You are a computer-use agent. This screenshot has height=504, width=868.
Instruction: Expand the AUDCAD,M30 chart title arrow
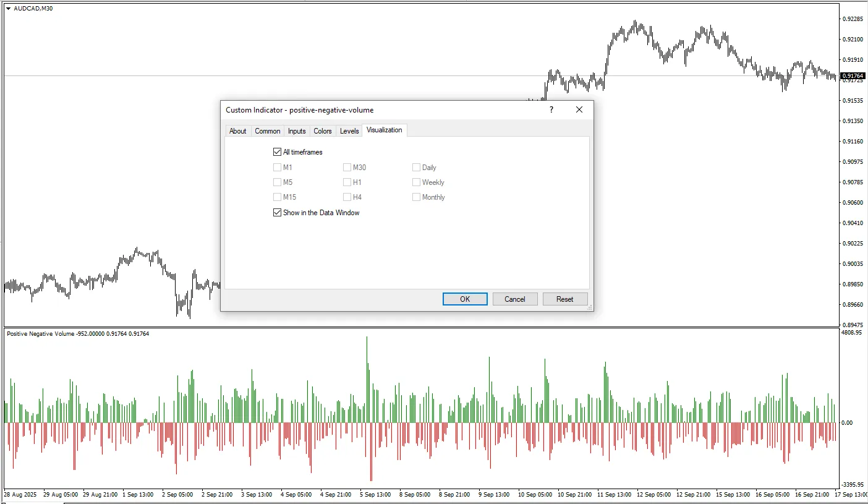click(8, 9)
